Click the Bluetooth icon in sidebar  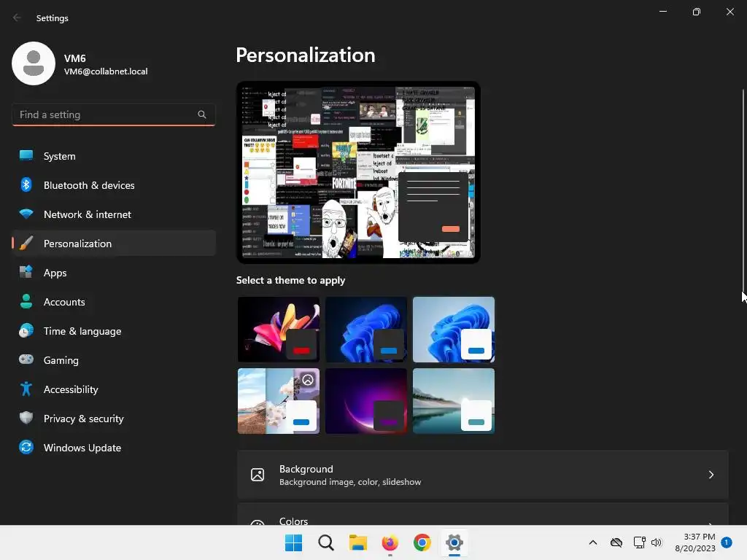point(26,184)
